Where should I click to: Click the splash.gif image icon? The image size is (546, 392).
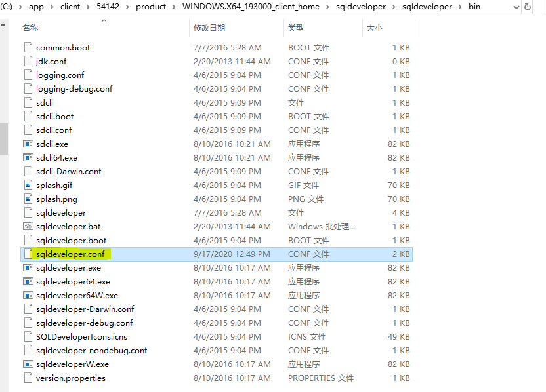[x=28, y=186]
